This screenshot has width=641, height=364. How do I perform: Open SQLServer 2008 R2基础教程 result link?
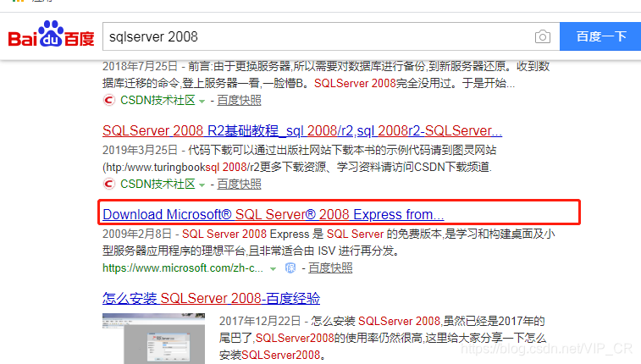tap(302, 130)
